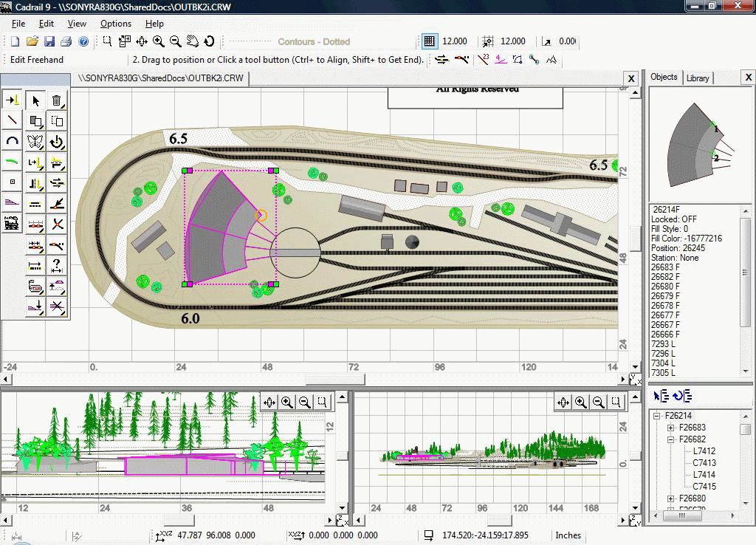Toggle the snap-to-grid button

pos(488,41)
